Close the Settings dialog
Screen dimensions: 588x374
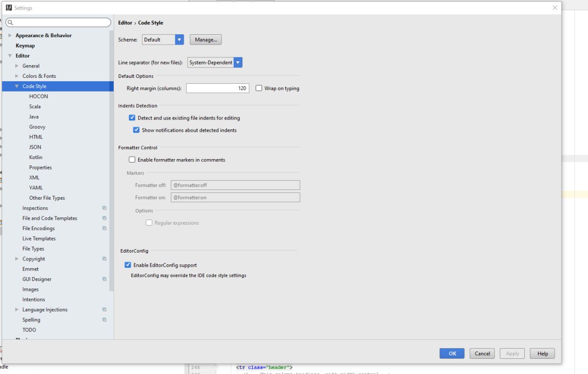click(x=555, y=8)
